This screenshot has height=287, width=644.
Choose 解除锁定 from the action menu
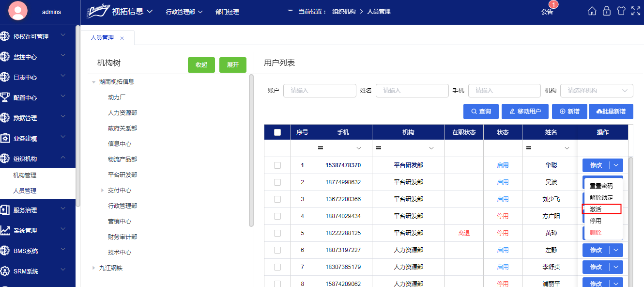[x=601, y=198]
